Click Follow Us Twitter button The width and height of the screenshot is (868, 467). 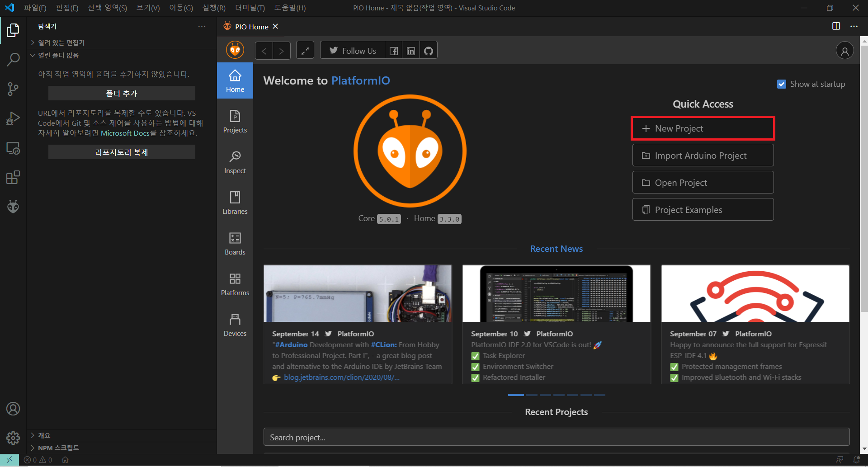point(353,51)
